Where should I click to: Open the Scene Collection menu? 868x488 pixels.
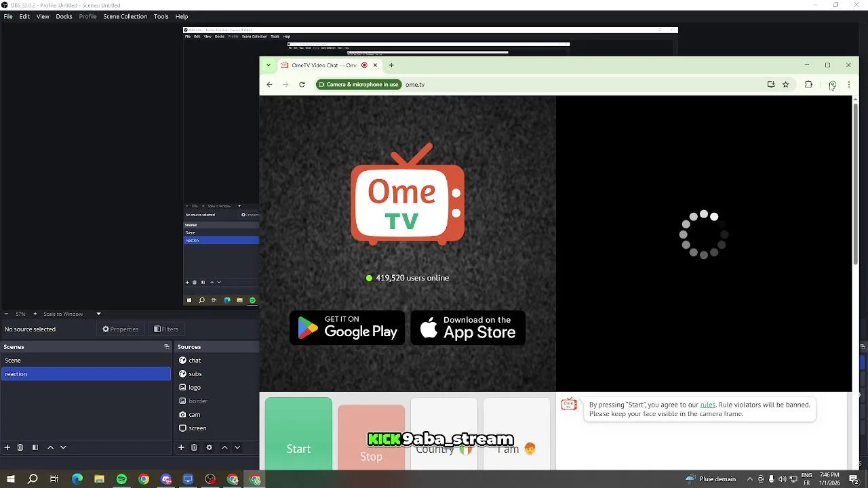(125, 16)
